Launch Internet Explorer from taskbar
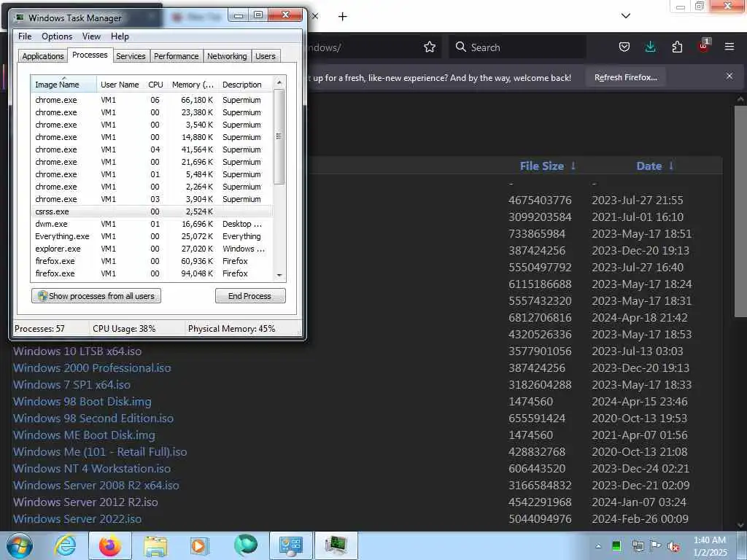Image resolution: width=747 pixels, height=560 pixels. [x=65, y=545]
